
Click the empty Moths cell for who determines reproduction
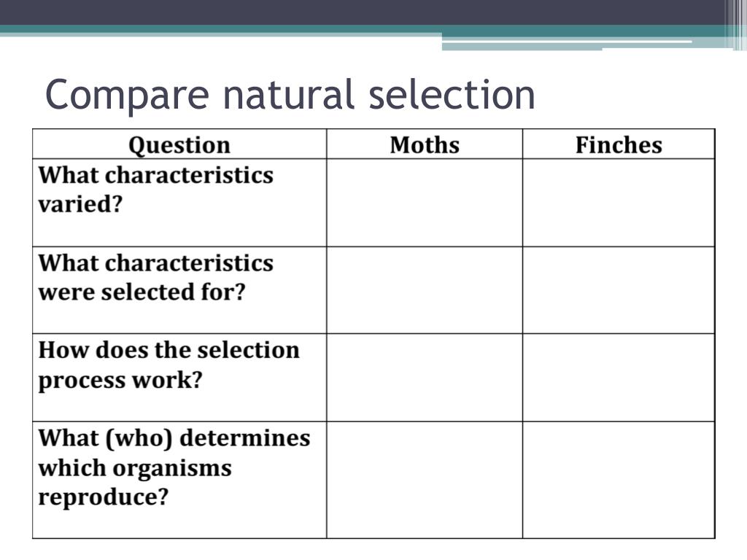point(425,480)
